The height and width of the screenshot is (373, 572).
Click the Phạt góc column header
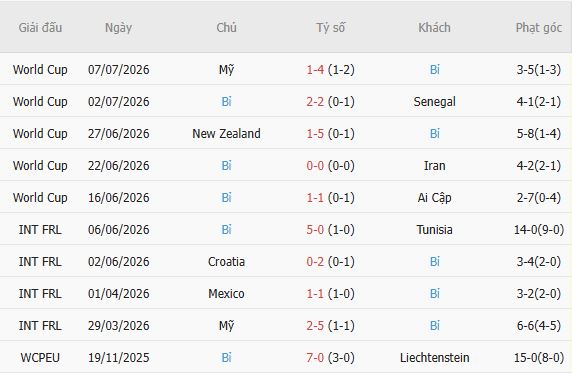point(538,27)
